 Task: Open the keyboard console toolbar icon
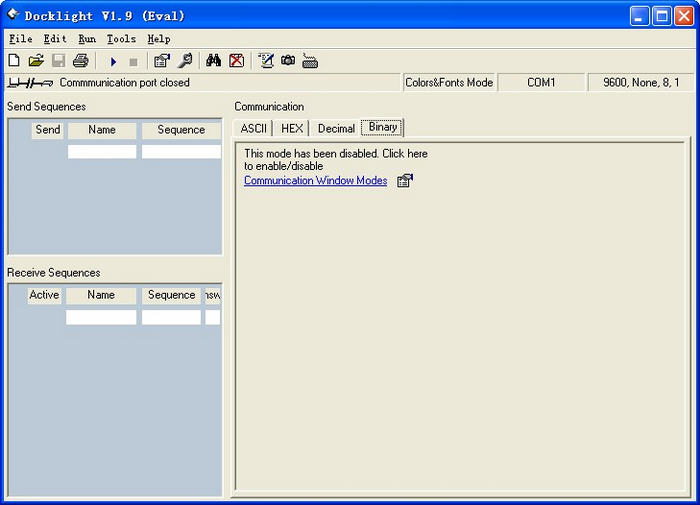click(310, 61)
